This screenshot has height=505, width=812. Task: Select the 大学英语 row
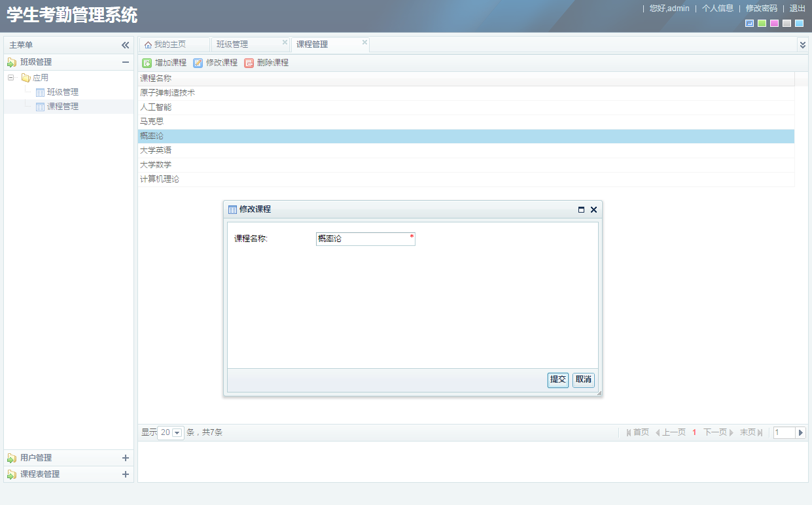click(x=466, y=150)
